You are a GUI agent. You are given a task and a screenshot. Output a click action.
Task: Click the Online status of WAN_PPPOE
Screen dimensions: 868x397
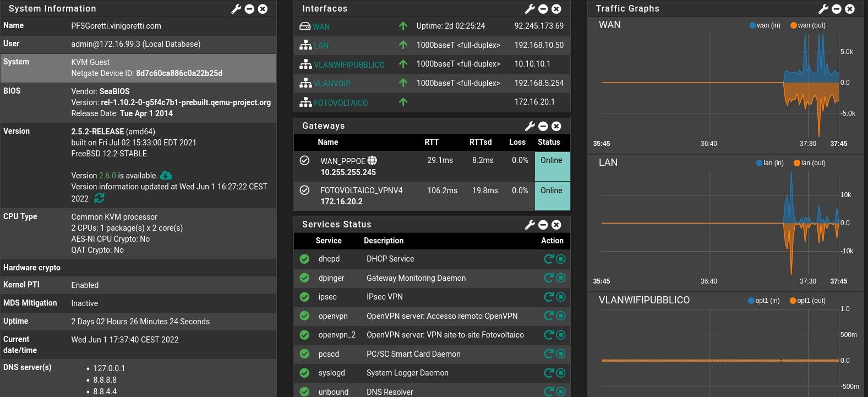point(552,166)
